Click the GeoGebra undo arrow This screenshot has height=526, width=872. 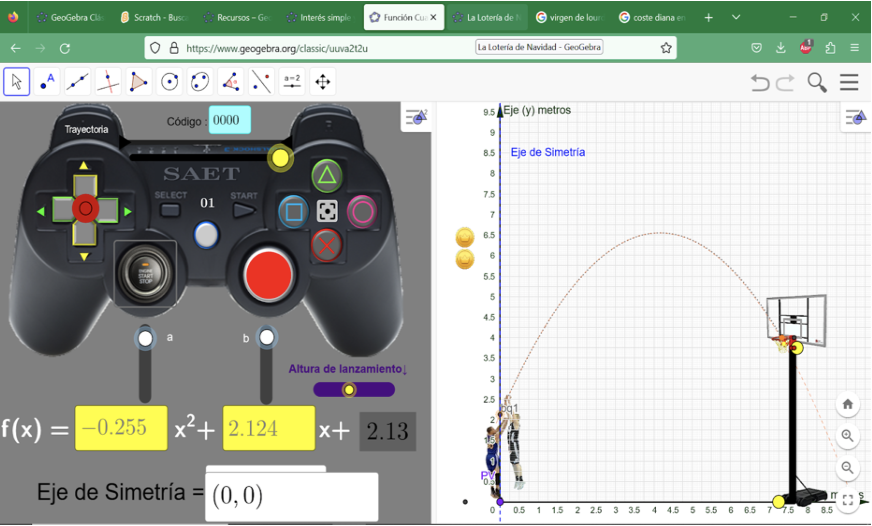pos(760,83)
